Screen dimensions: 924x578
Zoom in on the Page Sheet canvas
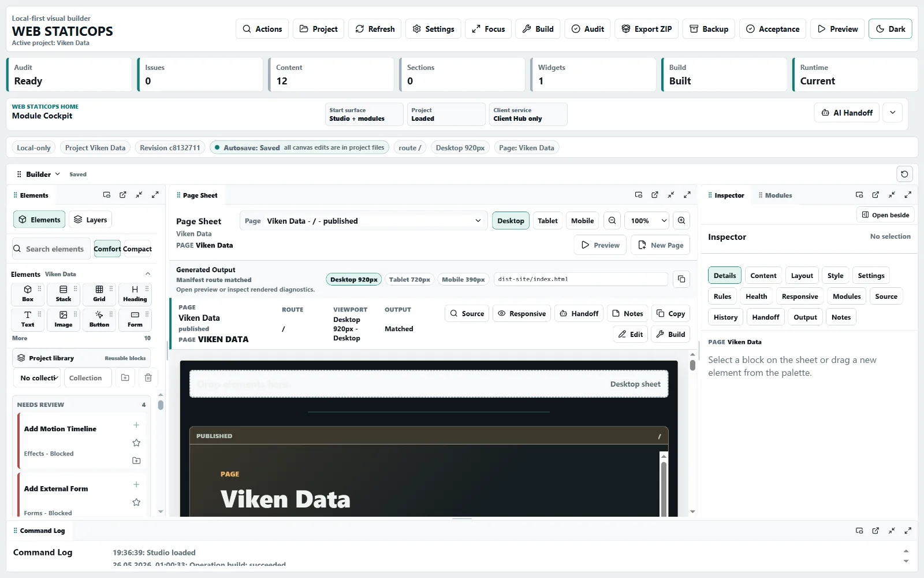point(681,221)
